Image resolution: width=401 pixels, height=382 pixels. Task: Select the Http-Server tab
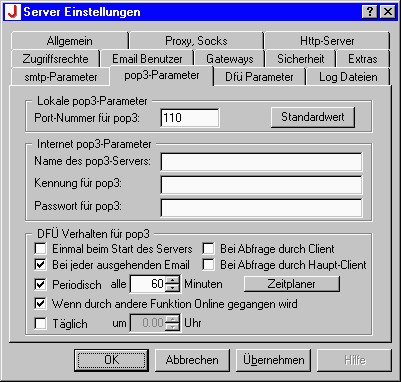point(327,41)
